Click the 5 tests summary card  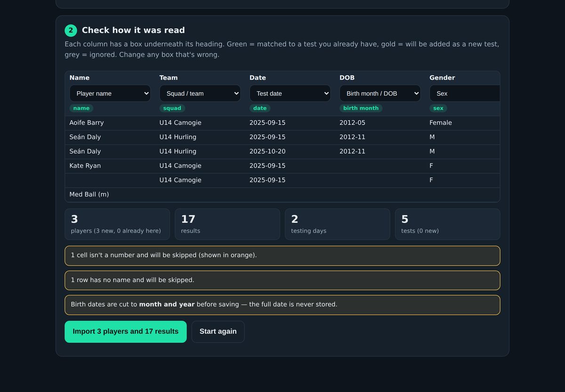[448, 224]
